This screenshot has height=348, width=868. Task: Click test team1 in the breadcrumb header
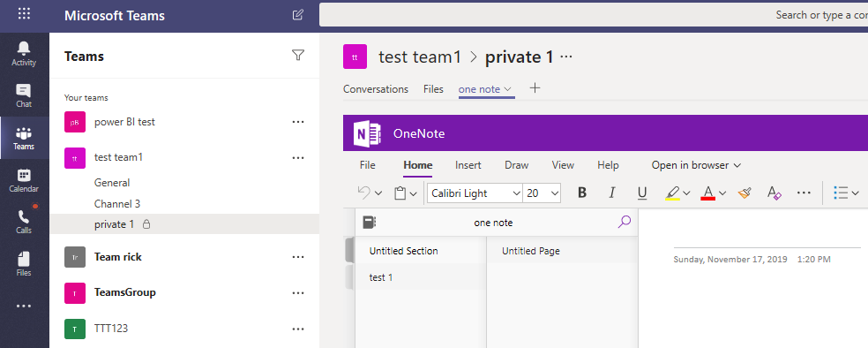pos(420,57)
